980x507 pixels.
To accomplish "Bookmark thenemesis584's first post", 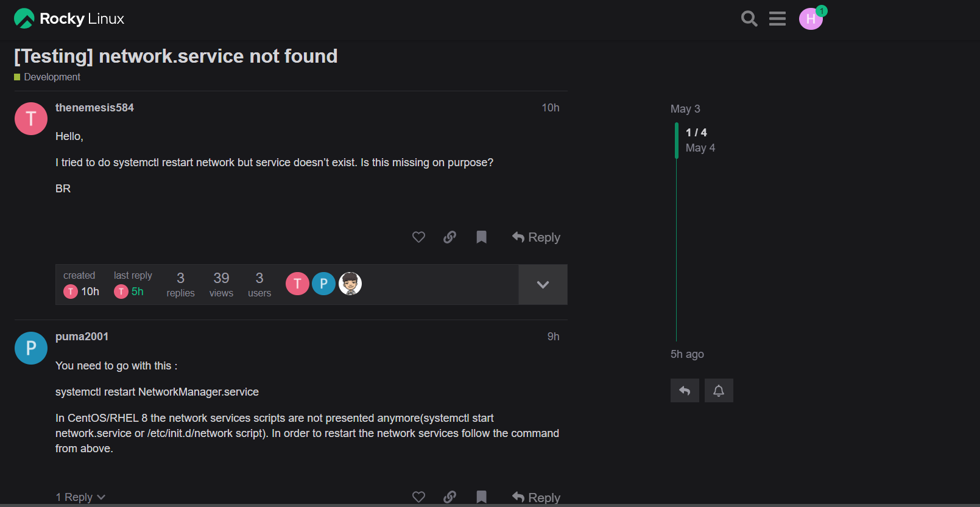I will (481, 237).
